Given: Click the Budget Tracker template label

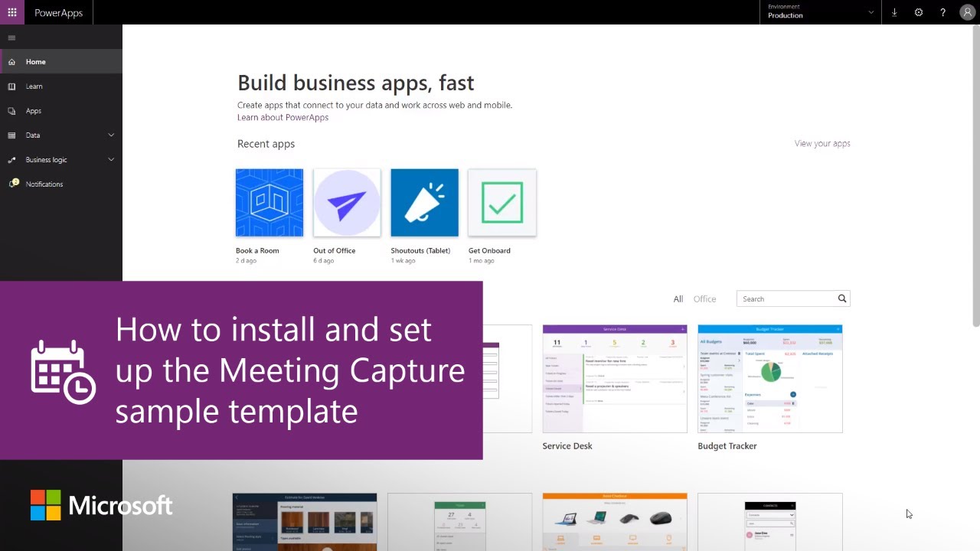Looking at the screenshot, I should tap(727, 446).
